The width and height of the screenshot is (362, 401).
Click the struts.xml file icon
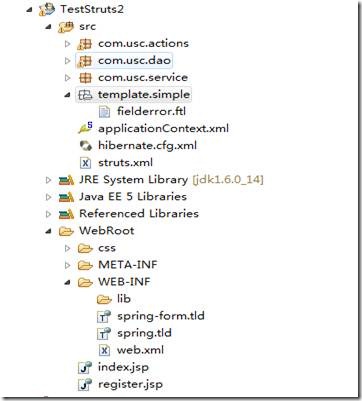[x=85, y=163]
